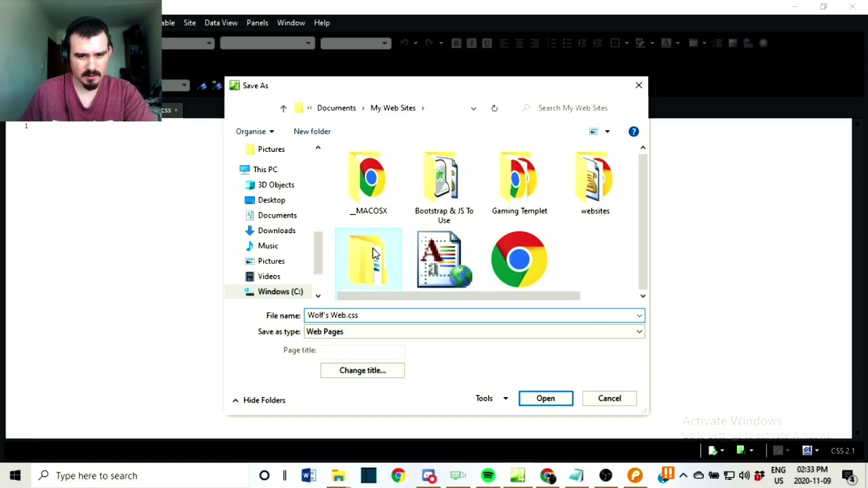Viewport: 868px width, 488px height.
Task: Open the Organise dropdown menu
Action: coord(255,131)
